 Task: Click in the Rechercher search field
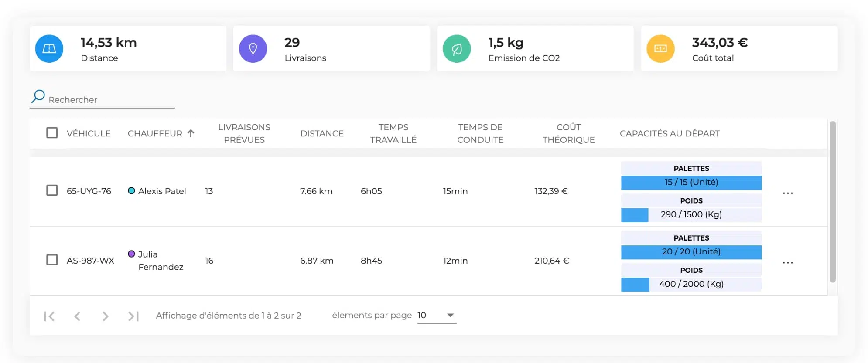coord(102,99)
